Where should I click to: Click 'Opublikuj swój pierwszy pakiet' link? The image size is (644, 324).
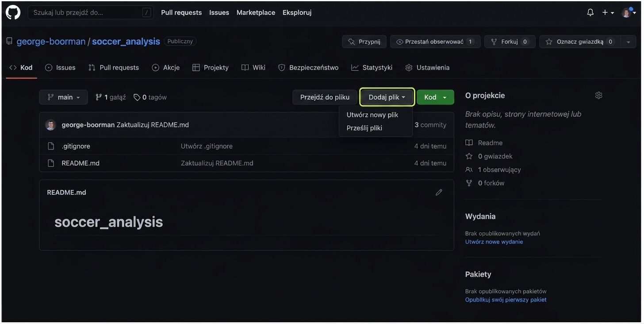(506, 300)
